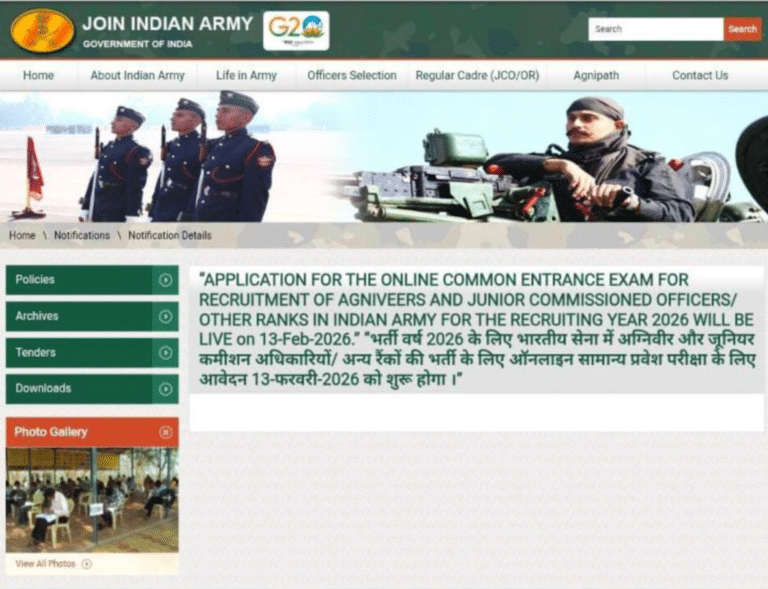Go to Home breadcrumb link
This screenshot has height=589, width=768.
pos(22,236)
